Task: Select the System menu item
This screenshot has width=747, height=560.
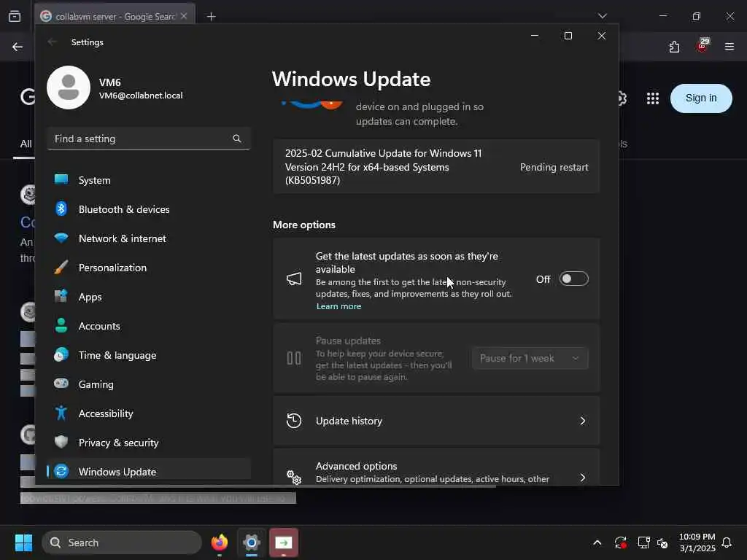Action: coord(149,180)
